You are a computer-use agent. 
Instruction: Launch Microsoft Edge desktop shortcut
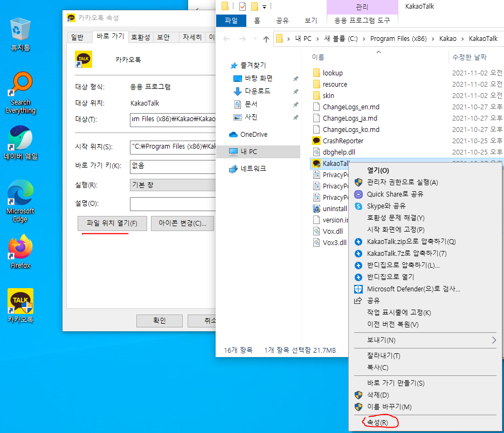click(x=20, y=201)
